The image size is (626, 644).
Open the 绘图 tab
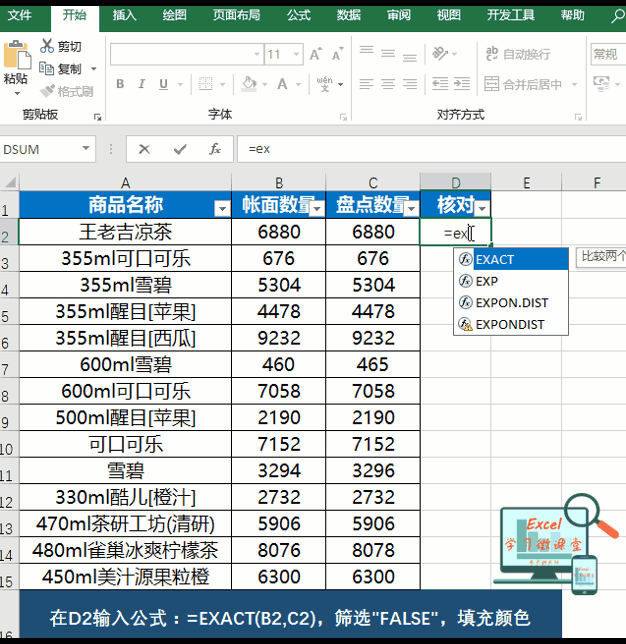click(174, 16)
